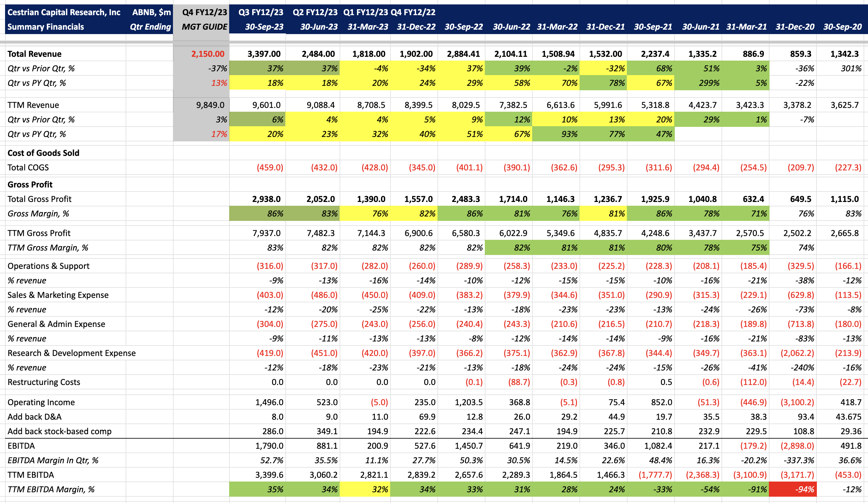Click the 31-Dec-20 column header
The image size is (868, 503).
point(795,27)
